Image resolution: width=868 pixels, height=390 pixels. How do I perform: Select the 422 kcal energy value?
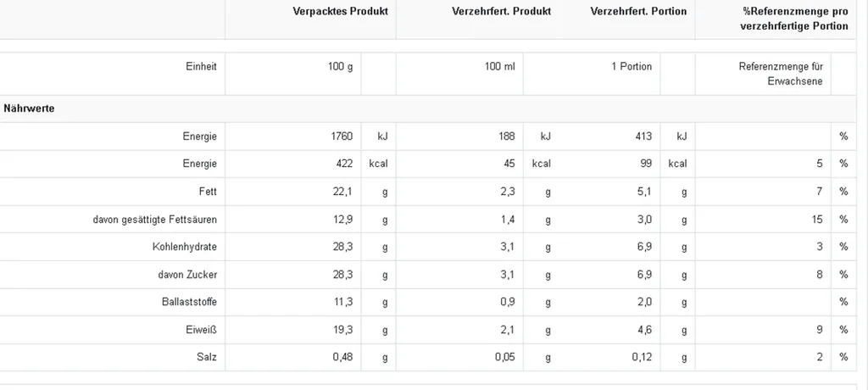pyautogui.click(x=344, y=164)
